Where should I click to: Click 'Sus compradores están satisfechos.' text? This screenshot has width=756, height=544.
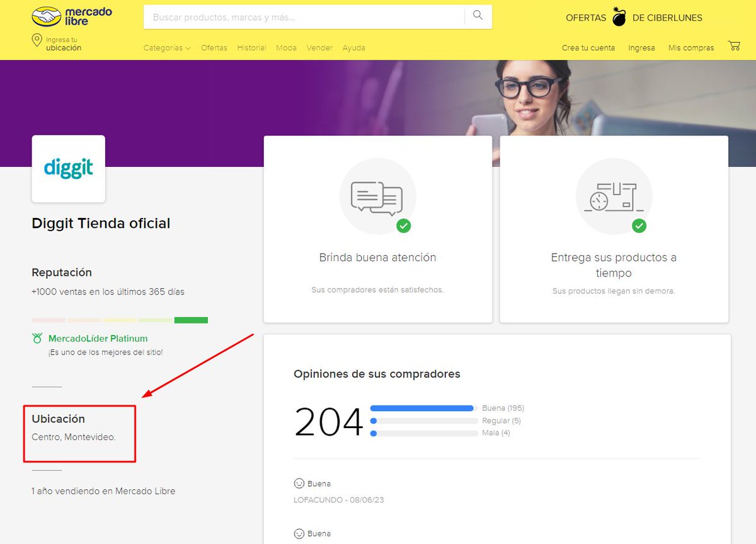377,290
